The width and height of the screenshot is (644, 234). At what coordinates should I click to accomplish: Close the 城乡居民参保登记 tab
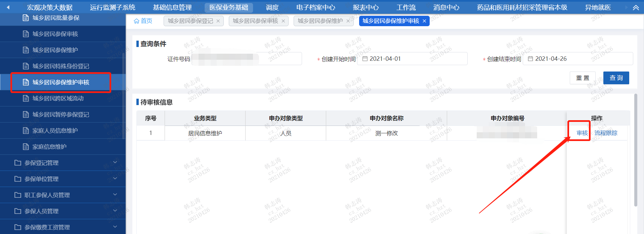pos(218,21)
